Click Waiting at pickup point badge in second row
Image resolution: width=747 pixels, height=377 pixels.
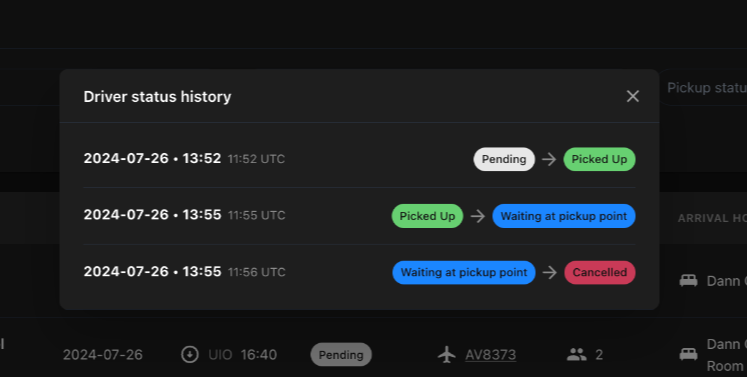(564, 216)
